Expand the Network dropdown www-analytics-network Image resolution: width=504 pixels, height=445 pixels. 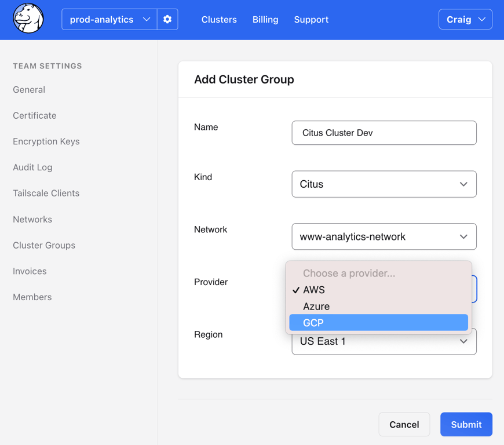(x=384, y=236)
